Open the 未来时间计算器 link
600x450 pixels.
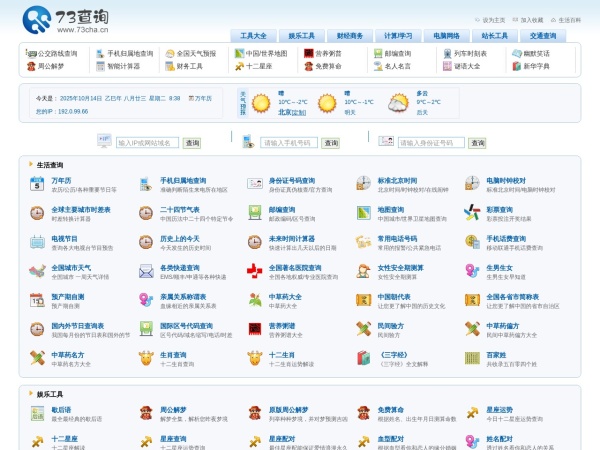click(292, 239)
